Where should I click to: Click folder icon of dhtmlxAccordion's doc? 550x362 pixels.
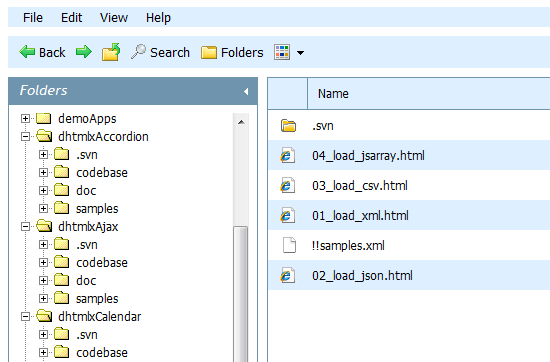[x=62, y=190]
